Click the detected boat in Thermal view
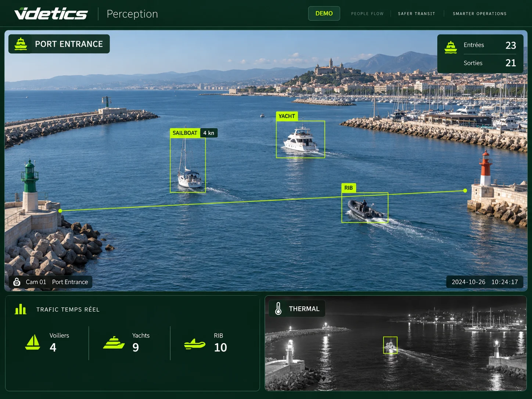 [x=390, y=345]
